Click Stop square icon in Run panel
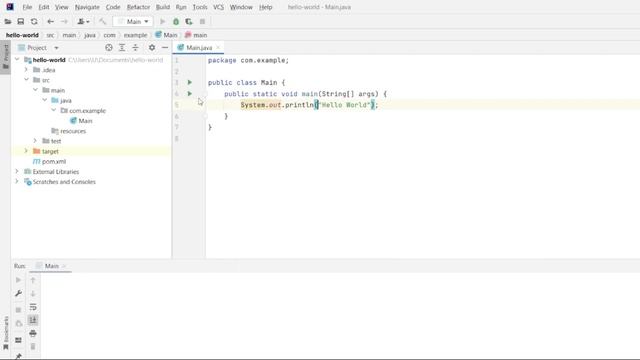The height and width of the screenshot is (360, 640). (18, 310)
